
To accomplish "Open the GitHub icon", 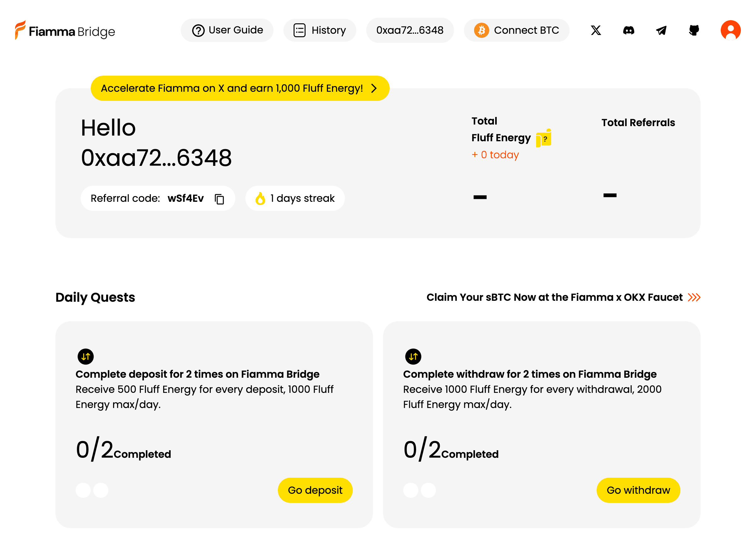I will click(x=694, y=30).
